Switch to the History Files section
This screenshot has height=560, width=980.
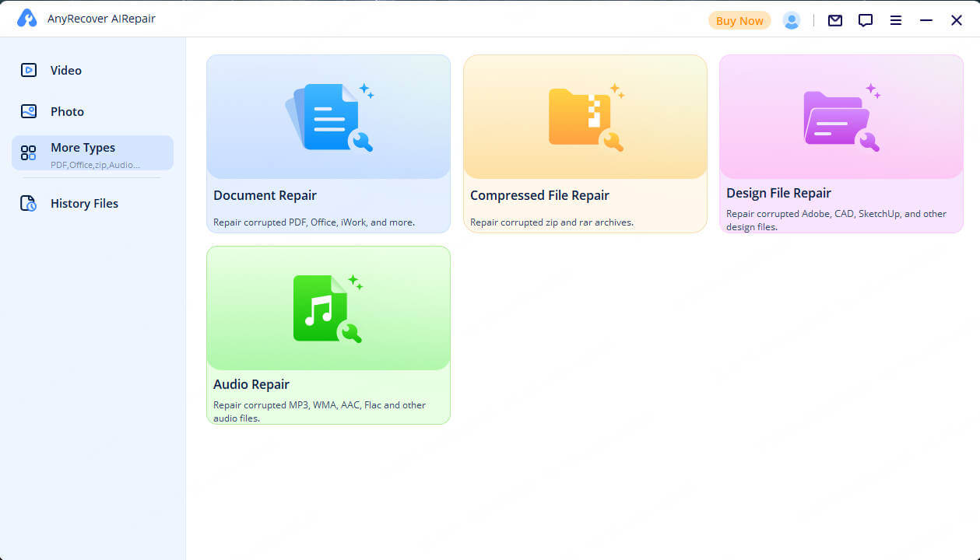point(84,203)
